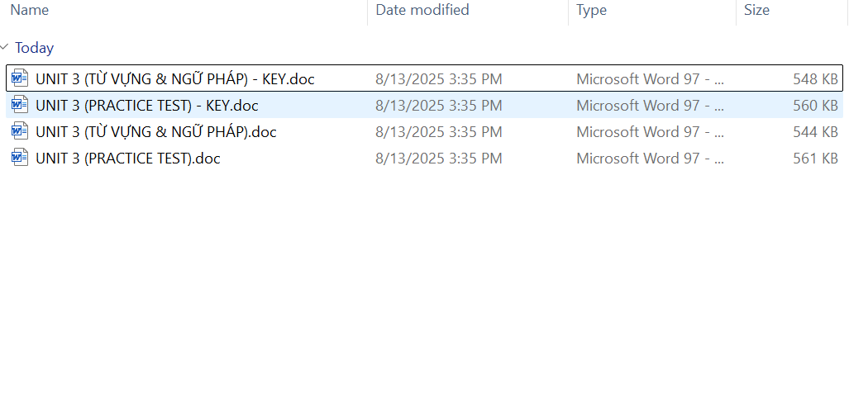
Task: Collapse the Today group chevron
Action: 6,48
